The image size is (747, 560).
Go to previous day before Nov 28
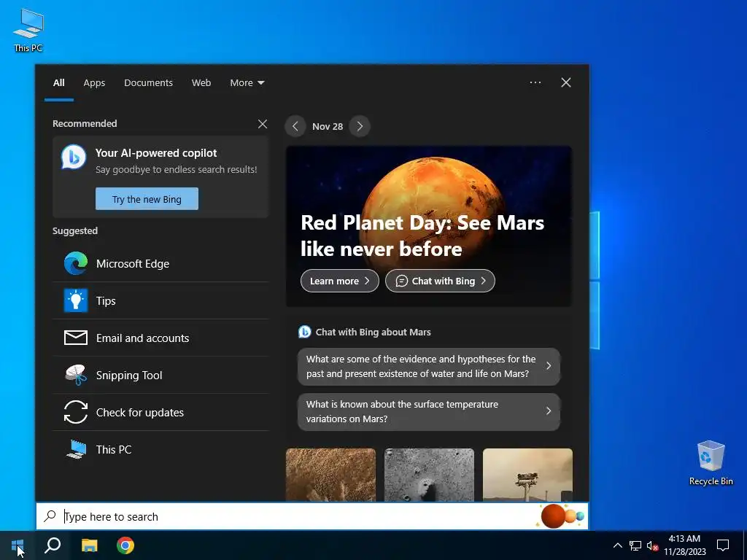(x=295, y=126)
